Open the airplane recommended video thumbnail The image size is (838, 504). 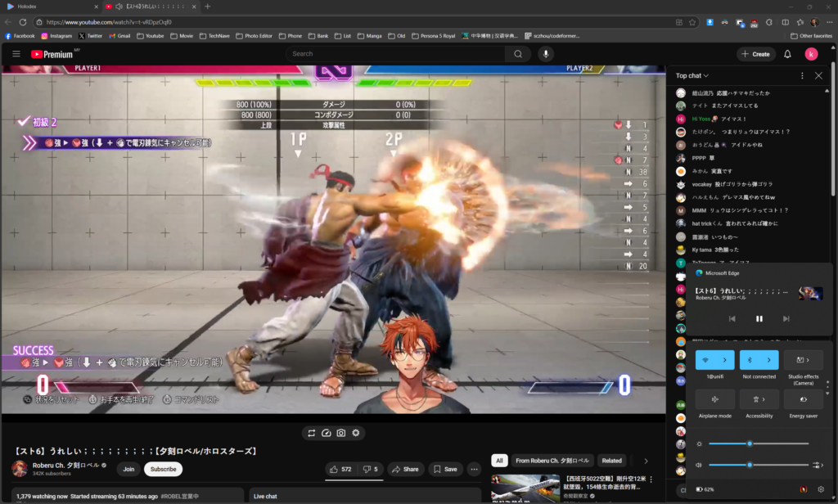click(x=525, y=488)
